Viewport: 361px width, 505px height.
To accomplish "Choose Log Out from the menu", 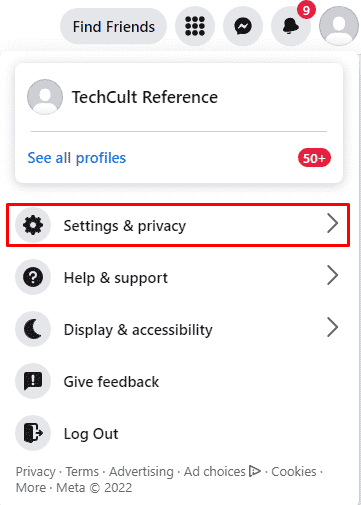I will coord(178,433).
